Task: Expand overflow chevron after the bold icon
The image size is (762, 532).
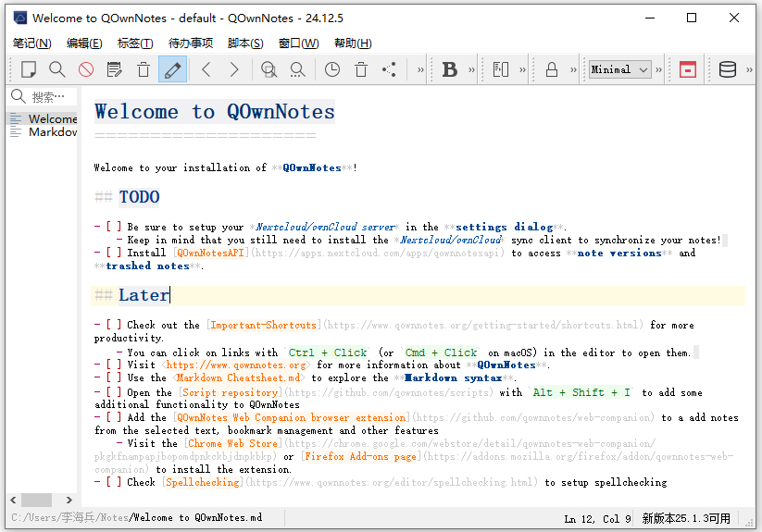Action: 472,69
